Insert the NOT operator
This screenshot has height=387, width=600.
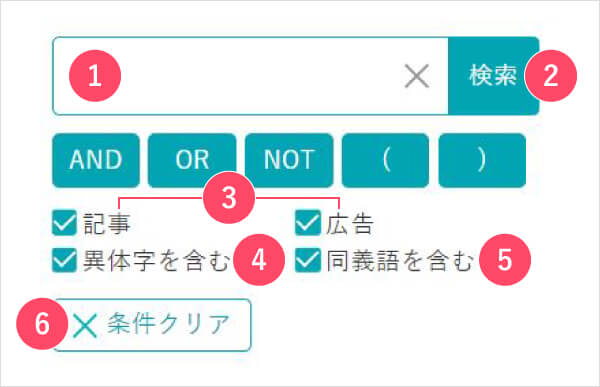coord(289,160)
